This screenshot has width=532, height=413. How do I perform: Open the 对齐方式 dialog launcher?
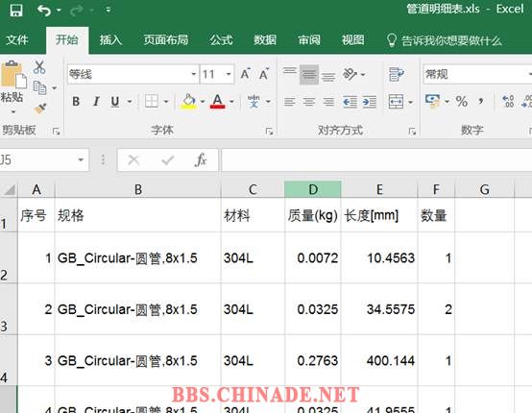(x=412, y=131)
